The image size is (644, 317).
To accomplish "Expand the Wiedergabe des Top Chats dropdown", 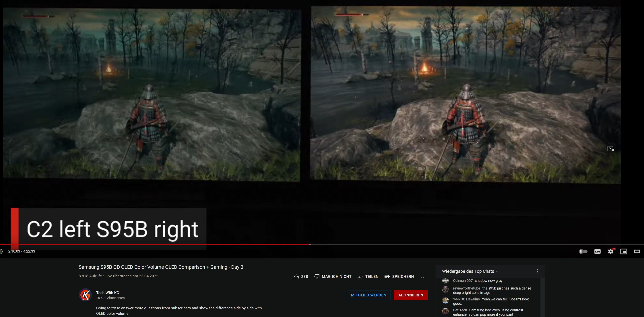I will click(470, 271).
